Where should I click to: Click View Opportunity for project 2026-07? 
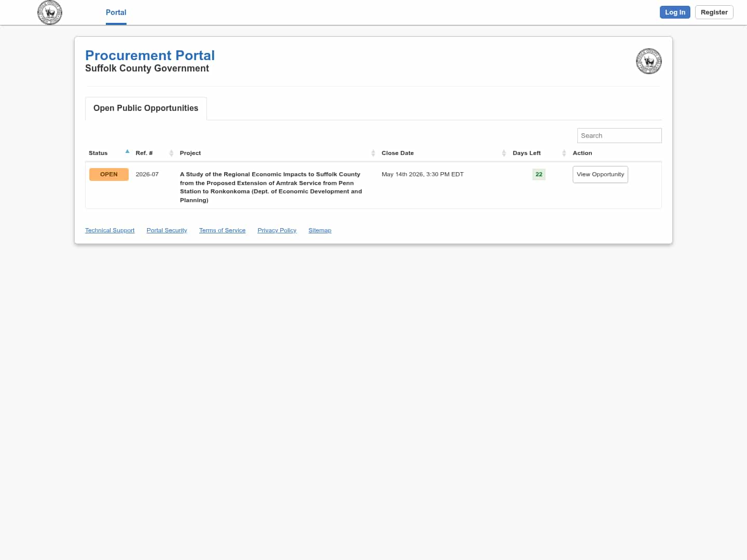600,174
